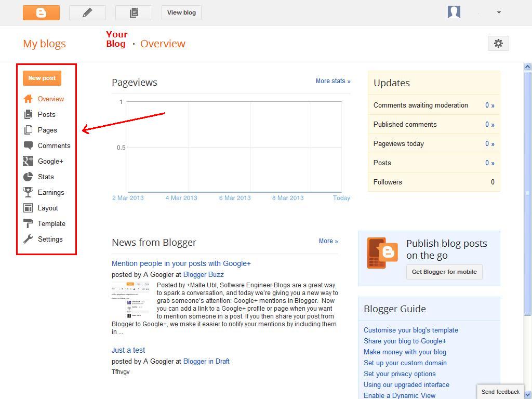Click the Followers row in Updates

point(434,182)
